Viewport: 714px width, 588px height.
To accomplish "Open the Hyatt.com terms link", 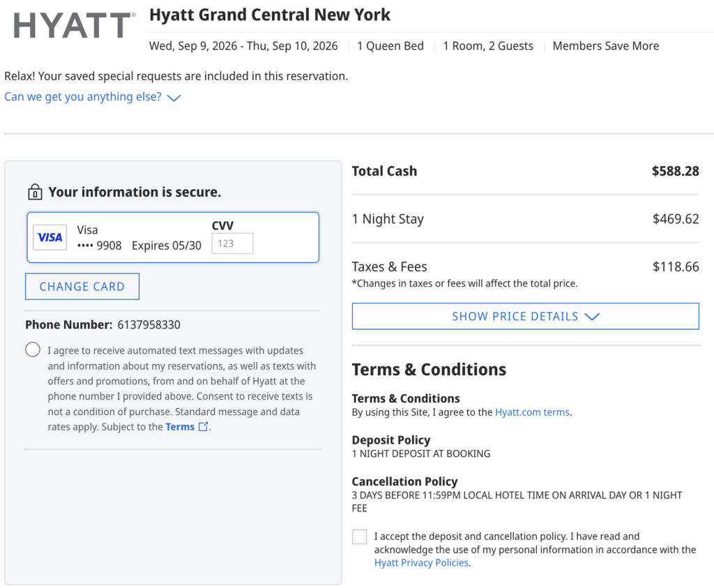I will click(x=532, y=412).
